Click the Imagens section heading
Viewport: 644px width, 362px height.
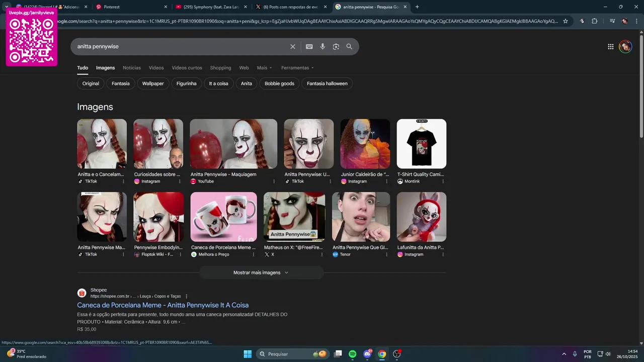click(x=95, y=107)
